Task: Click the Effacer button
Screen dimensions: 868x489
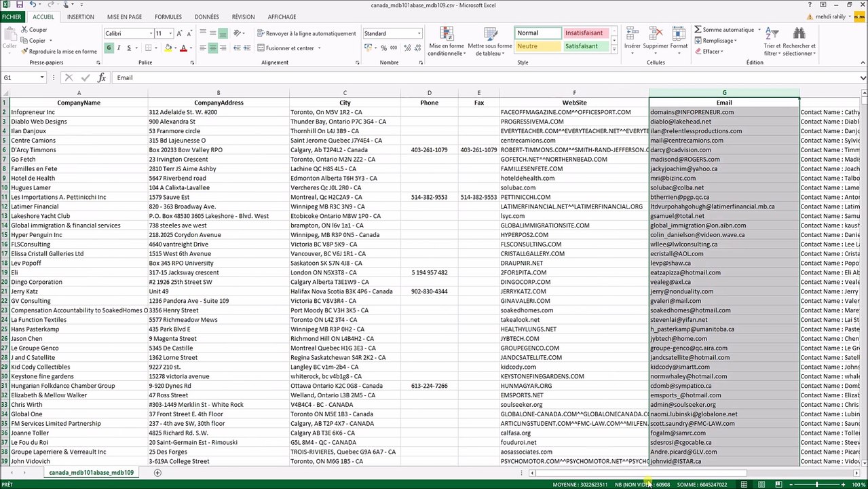Action: (709, 52)
